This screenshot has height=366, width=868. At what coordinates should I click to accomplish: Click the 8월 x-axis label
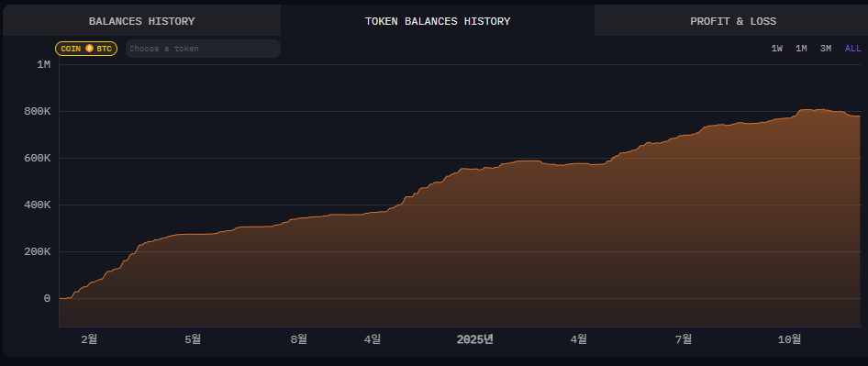click(x=298, y=338)
